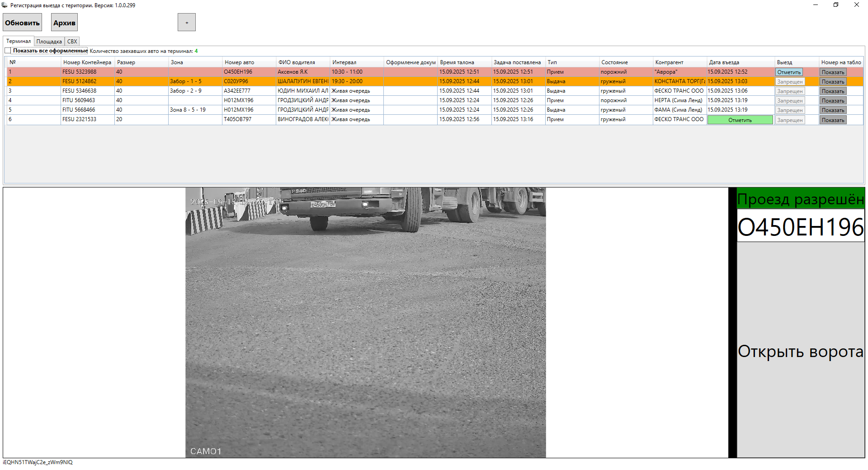Click the Состояние column header
Image resolution: width=868 pixels, height=470 pixels.
point(614,62)
